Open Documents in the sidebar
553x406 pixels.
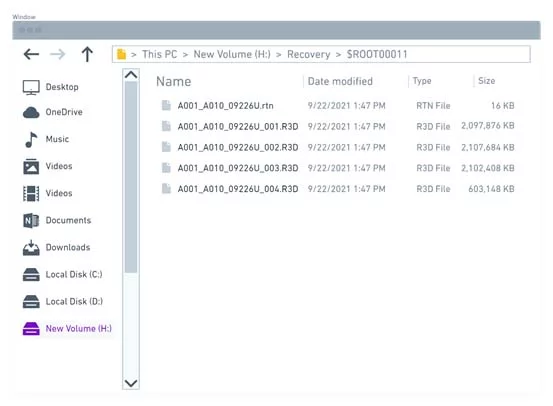pos(68,220)
